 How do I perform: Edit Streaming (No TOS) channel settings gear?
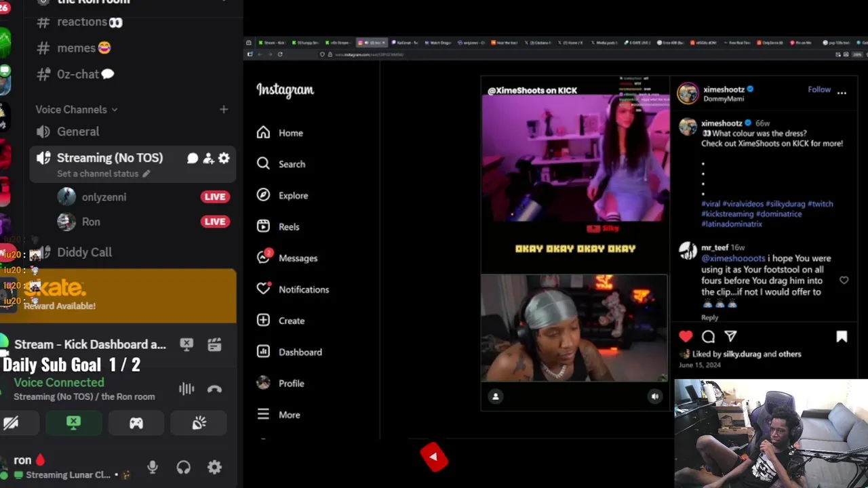pos(224,158)
